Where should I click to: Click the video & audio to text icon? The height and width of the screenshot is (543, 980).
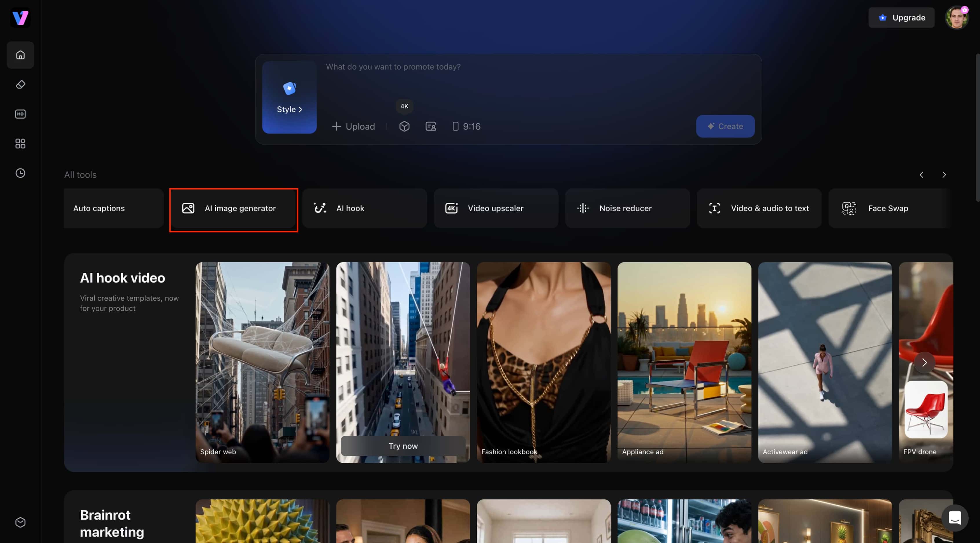(714, 208)
